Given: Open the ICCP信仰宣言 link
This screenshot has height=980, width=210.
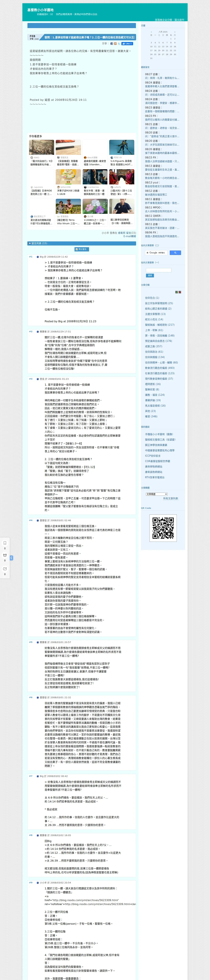Looking at the screenshot, I should coord(153,456).
